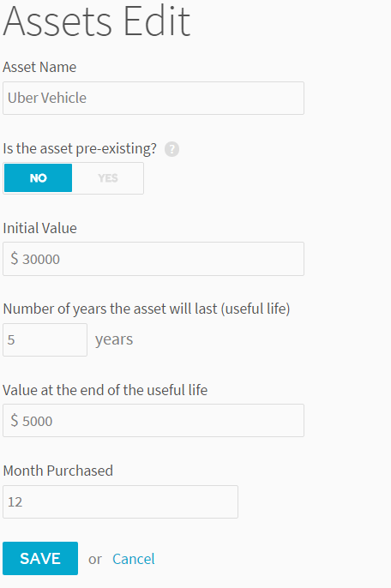Viewport: 391px width, 588px height.
Task: Click the Value at end of useful life label
Action: 105,390
